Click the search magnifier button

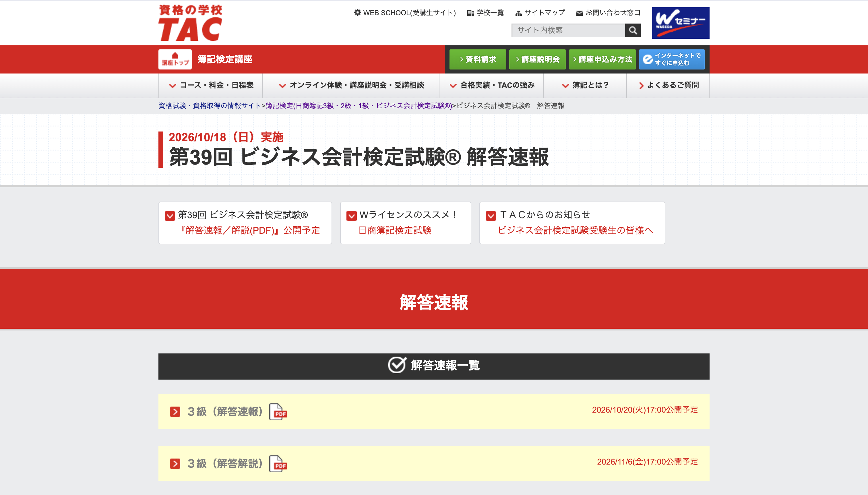(632, 30)
